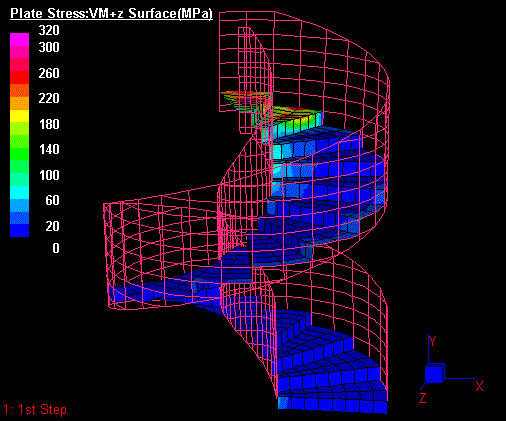Pick the magenta swatch at legend top

[x=19, y=39]
